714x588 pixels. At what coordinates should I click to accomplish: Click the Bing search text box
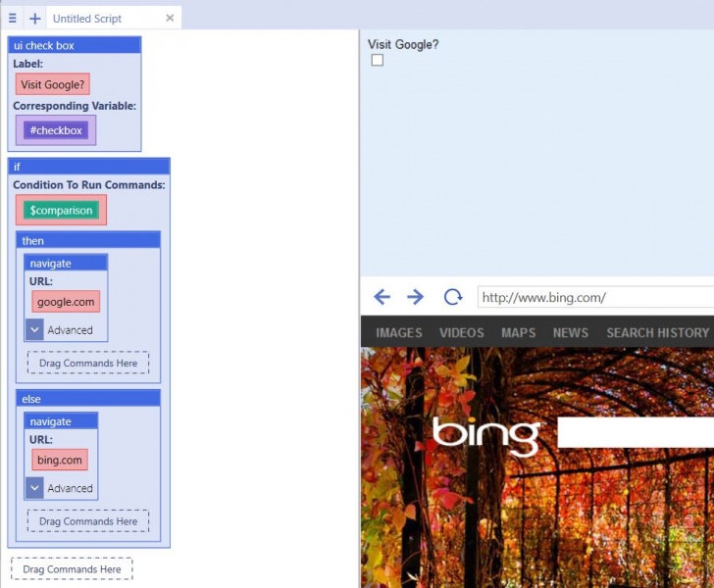click(636, 432)
